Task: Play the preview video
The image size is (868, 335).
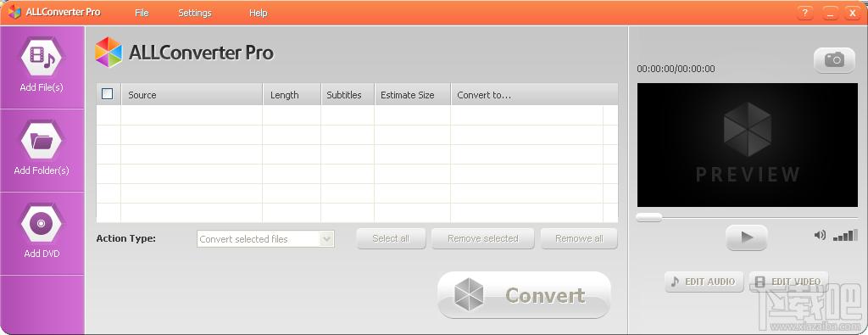Action: pos(746,237)
